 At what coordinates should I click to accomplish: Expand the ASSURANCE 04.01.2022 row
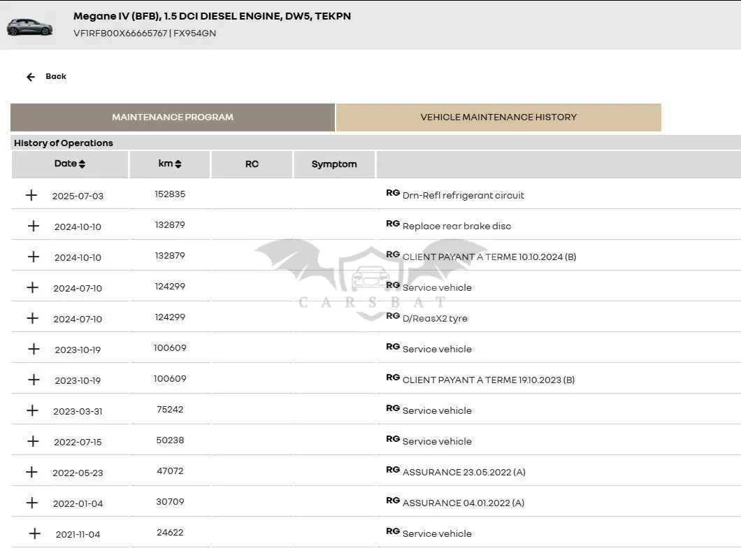[x=31, y=503]
